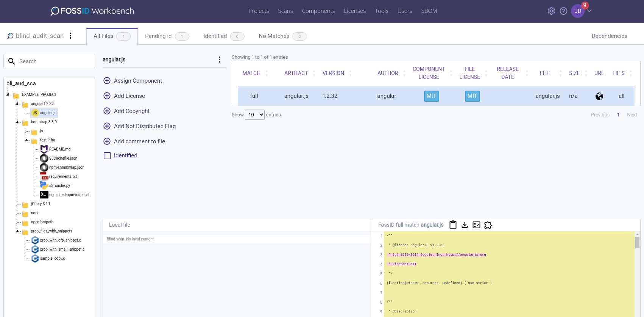Click plus icon for Add comment to file
Screen dimensions: 644x317
pos(107,141)
